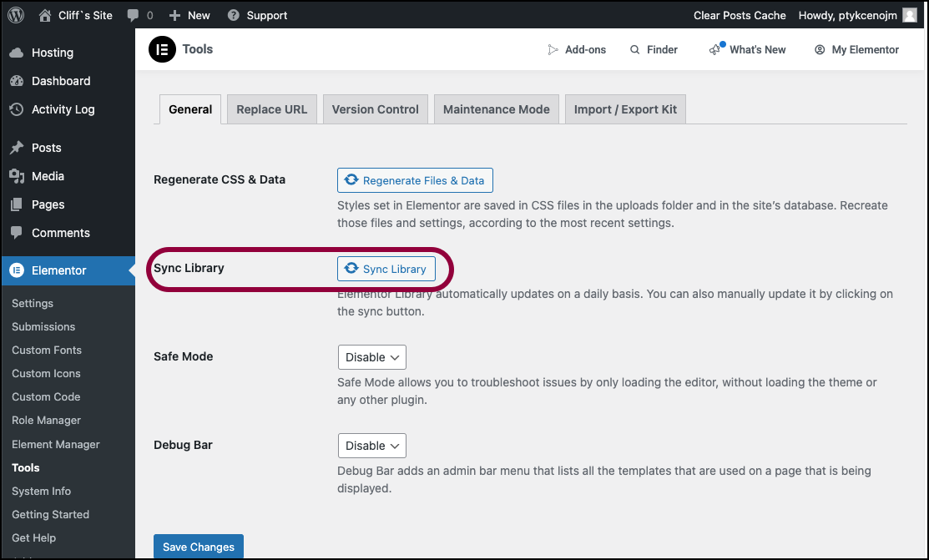The image size is (929, 560).
Task: Click the Finder magnifier icon
Action: pos(634,50)
